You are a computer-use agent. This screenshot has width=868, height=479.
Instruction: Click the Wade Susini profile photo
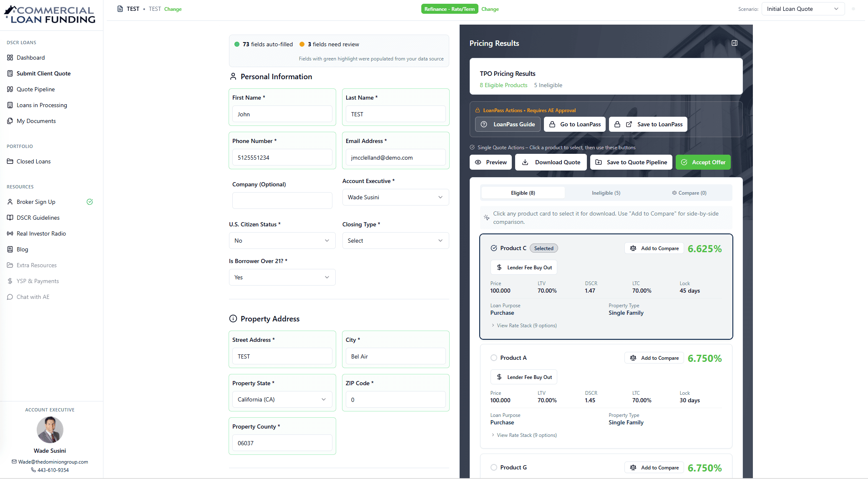[50, 429]
